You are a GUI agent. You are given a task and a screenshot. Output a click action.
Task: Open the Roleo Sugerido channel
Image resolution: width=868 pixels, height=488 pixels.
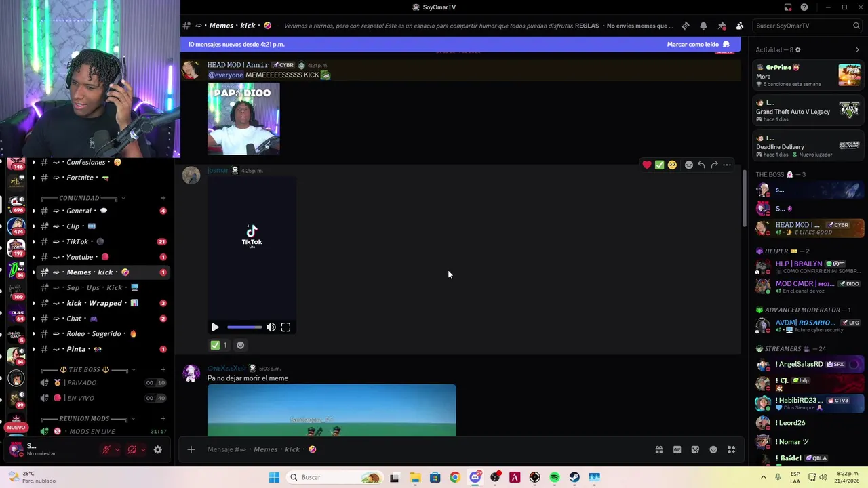(102, 333)
